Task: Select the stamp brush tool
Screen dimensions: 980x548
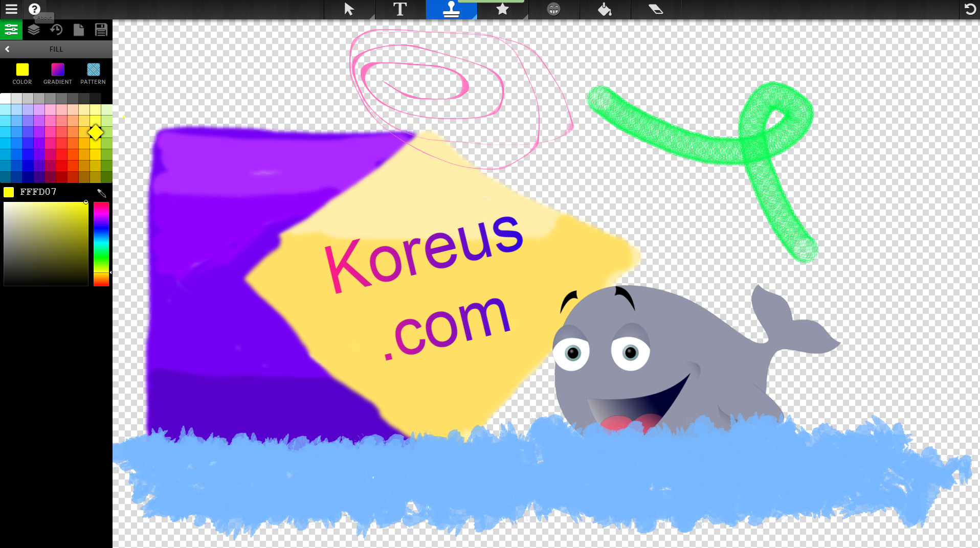Action: coord(451,9)
